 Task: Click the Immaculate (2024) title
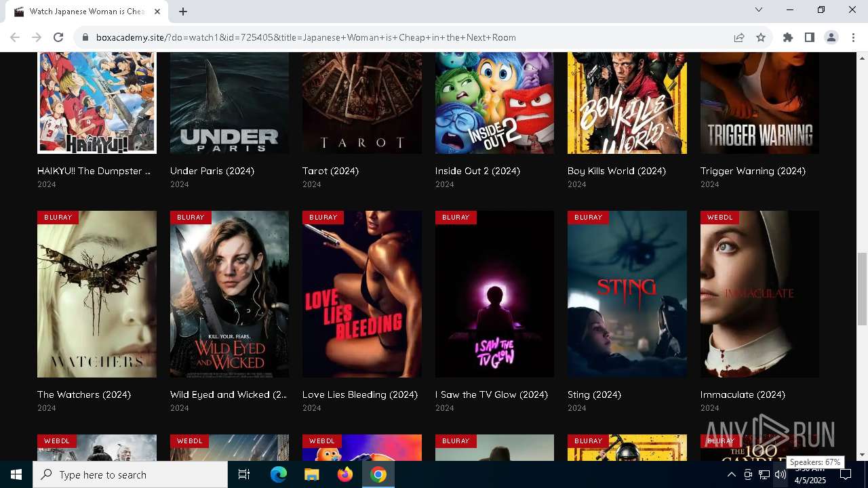[743, 394]
